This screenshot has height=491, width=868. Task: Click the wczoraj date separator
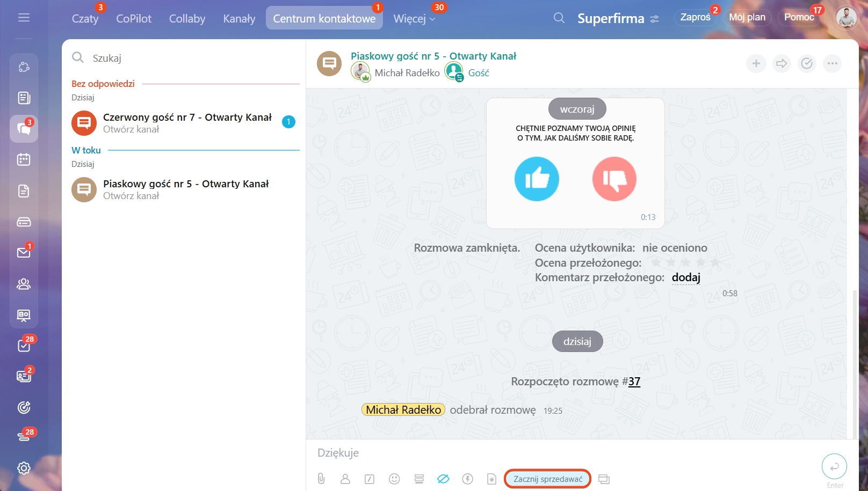[x=577, y=109]
